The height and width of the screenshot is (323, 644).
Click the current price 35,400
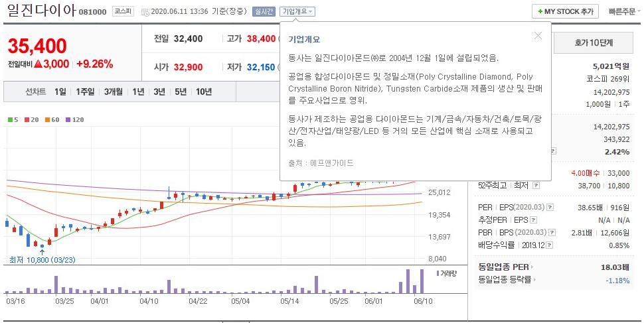(37, 46)
